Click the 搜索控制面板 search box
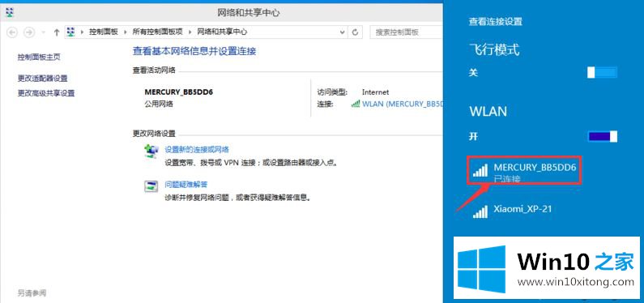Screen dimensions: 644x303 click(x=407, y=32)
